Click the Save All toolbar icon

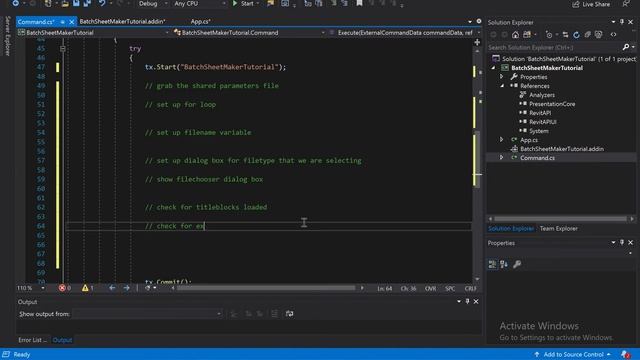(x=87, y=4)
